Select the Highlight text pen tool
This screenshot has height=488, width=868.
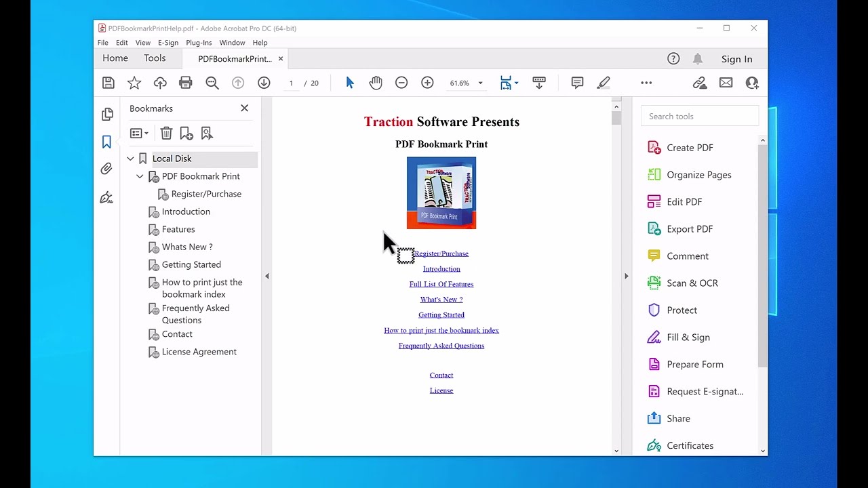(604, 83)
